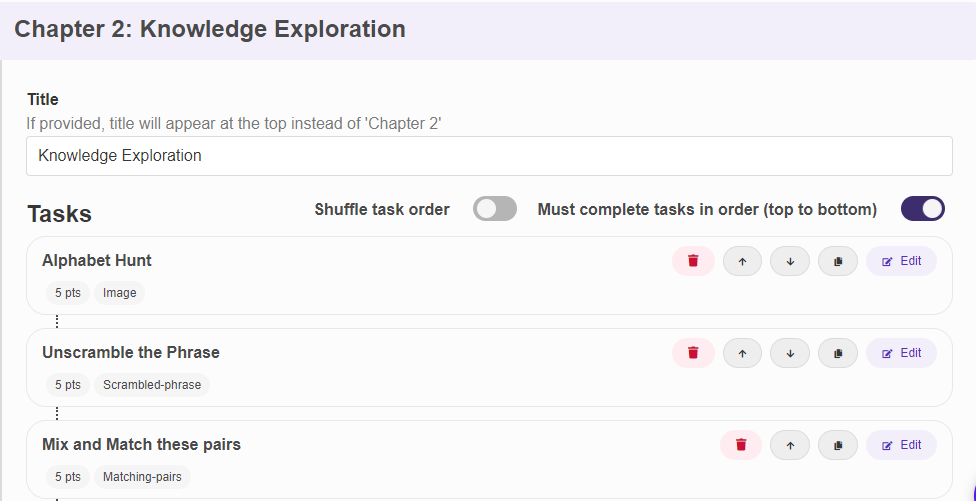Duplicate the Alphabet Hunt task
This screenshot has height=501, width=976.
(x=838, y=261)
